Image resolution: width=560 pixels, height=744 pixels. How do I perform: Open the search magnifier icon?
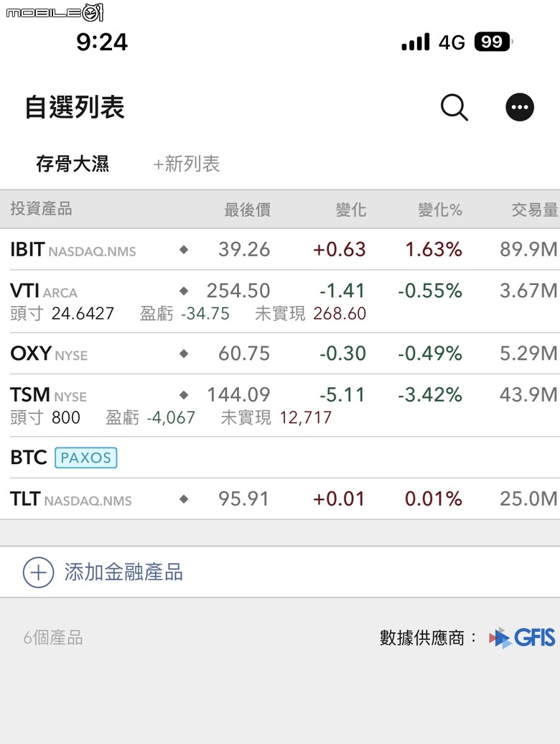(x=454, y=108)
